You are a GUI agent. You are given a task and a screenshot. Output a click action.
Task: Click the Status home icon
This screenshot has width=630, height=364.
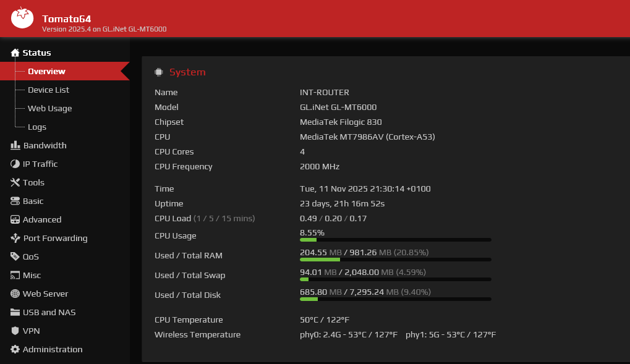15,53
